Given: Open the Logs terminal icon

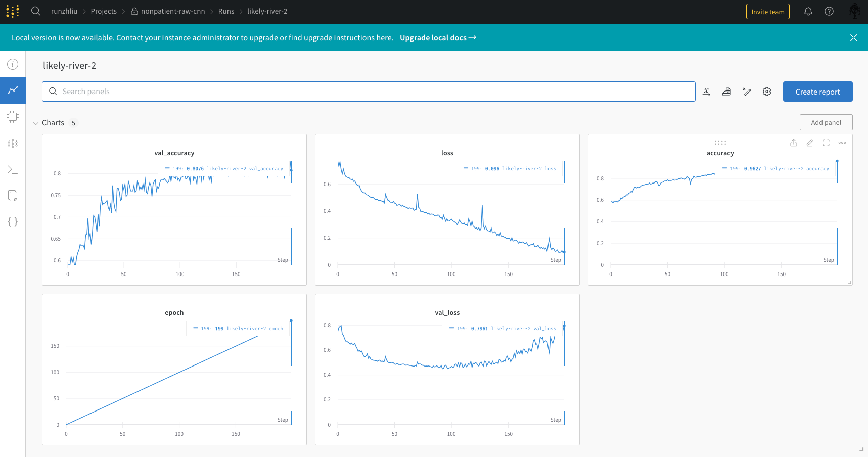Looking at the screenshot, I should [13, 169].
